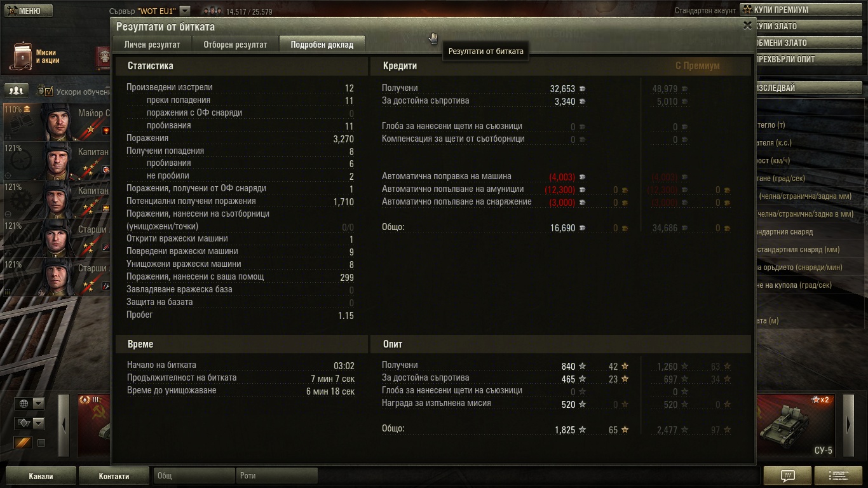Switch to the Личен резултат tab

click(x=152, y=44)
